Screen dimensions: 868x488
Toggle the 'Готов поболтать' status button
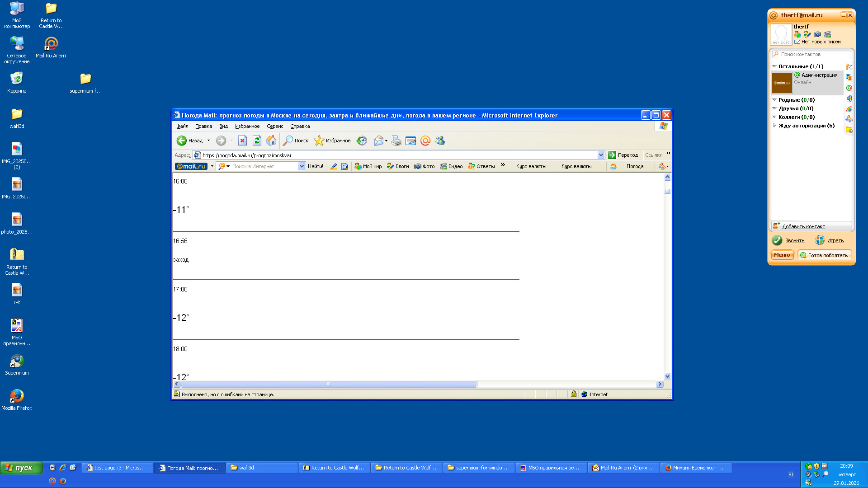click(x=824, y=255)
